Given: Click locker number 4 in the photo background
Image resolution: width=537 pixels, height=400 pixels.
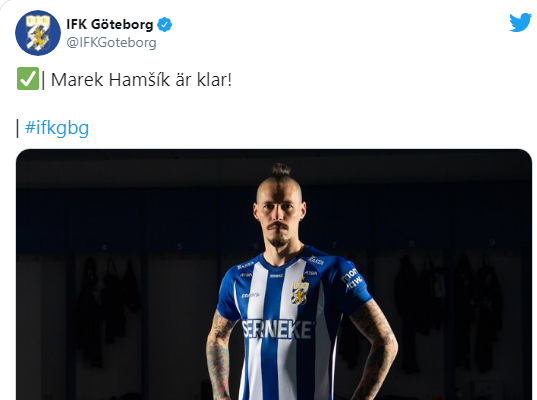Looking at the screenshot, I should click(x=104, y=247).
